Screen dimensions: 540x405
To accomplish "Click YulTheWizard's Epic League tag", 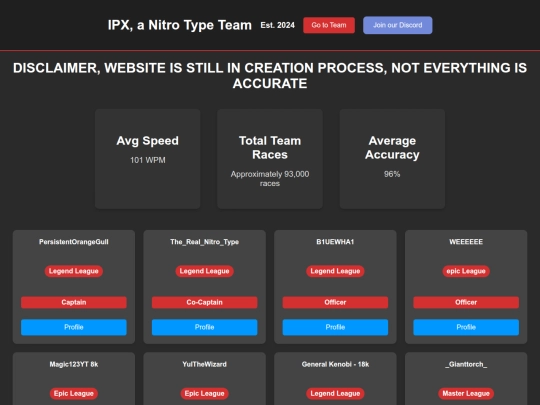I will point(205,393).
